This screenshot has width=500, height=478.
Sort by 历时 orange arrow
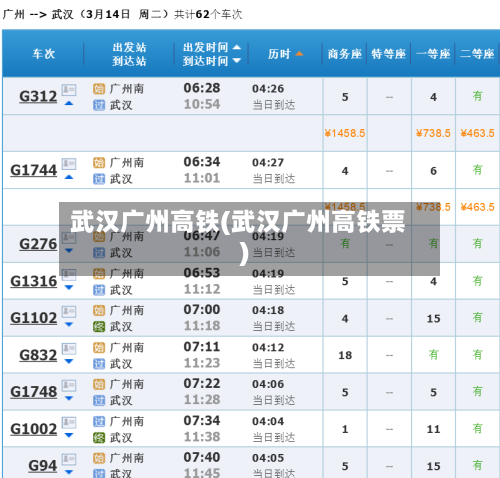click(299, 53)
